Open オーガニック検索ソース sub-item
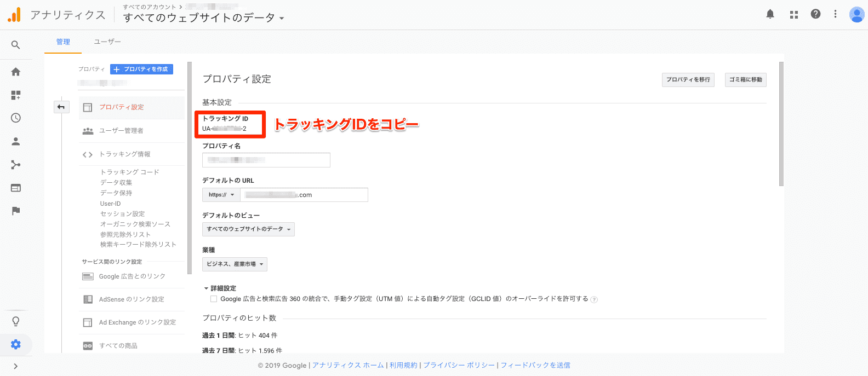 135,224
